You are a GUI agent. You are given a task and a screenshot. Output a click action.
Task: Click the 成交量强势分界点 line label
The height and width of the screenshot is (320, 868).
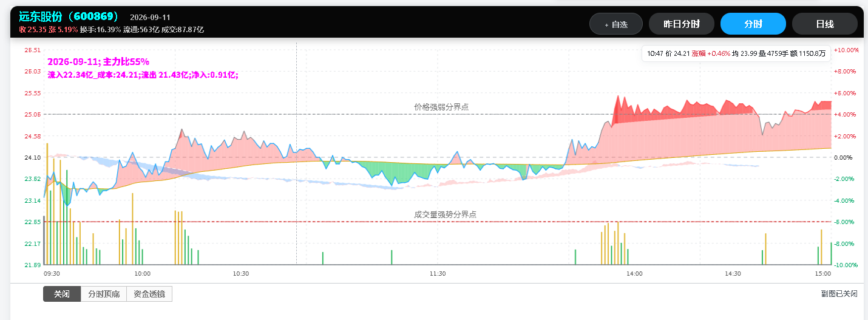[445, 214]
